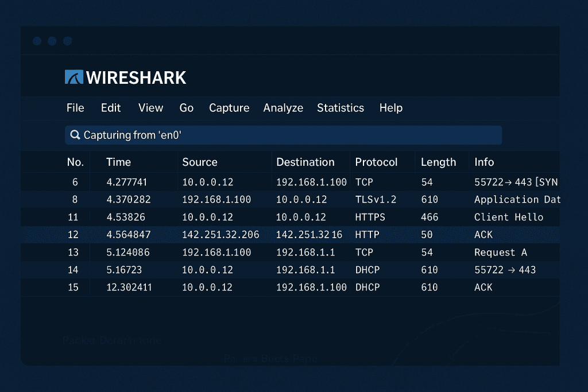Open the Help menu
This screenshot has width=588, height=392.
(x=390, y=108)
